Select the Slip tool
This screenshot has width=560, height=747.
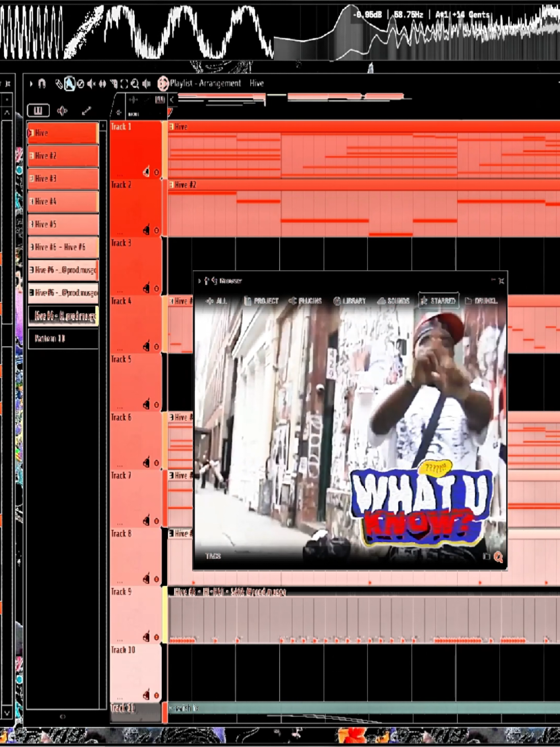[102, 84]
